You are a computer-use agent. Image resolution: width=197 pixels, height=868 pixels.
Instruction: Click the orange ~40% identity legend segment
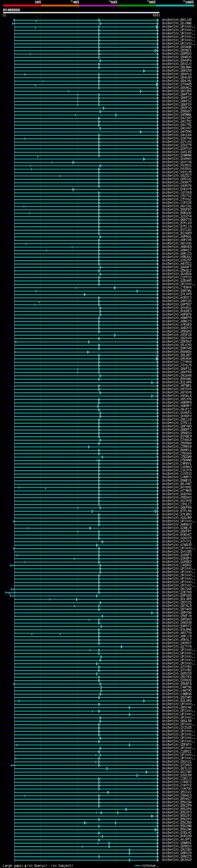[x=60, y=6]
